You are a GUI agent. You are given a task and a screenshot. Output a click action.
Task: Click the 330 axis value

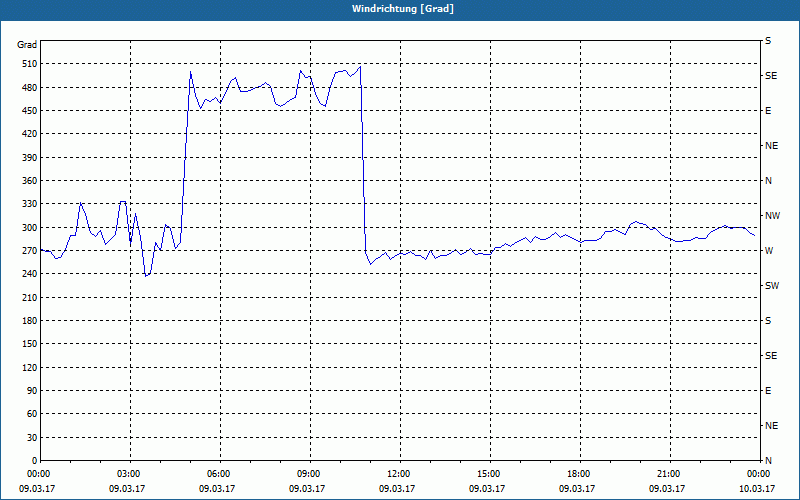[30, 204]
